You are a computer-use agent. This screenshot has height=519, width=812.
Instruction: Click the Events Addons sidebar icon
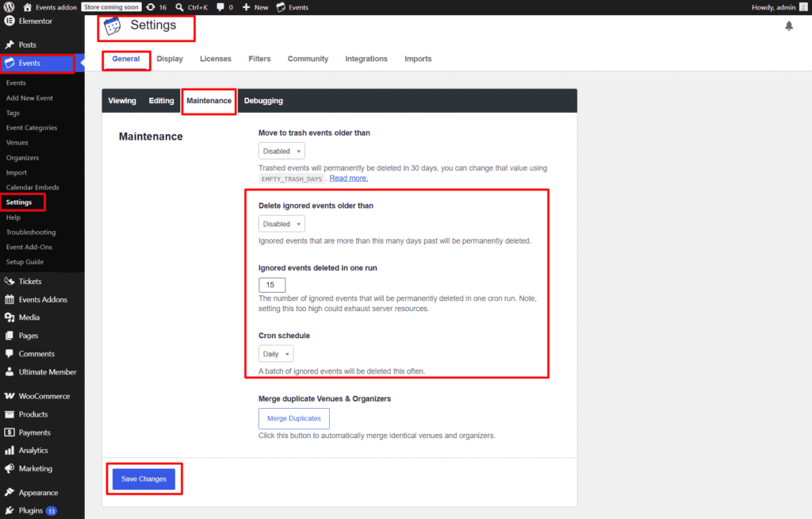[x=10, y=300]
